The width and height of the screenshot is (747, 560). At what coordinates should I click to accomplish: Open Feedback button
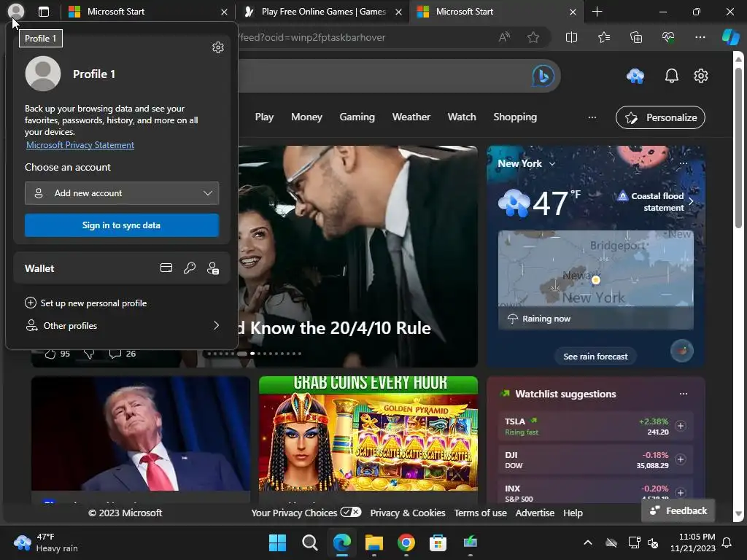(678, 510)
